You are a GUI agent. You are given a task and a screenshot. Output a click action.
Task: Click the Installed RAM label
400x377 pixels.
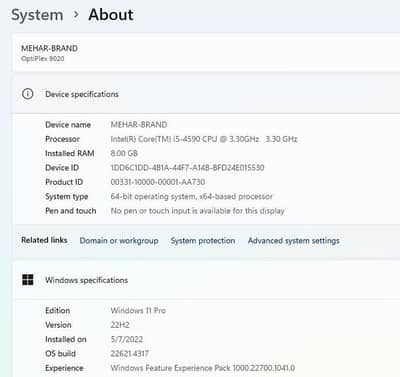[x=70, y=153]
